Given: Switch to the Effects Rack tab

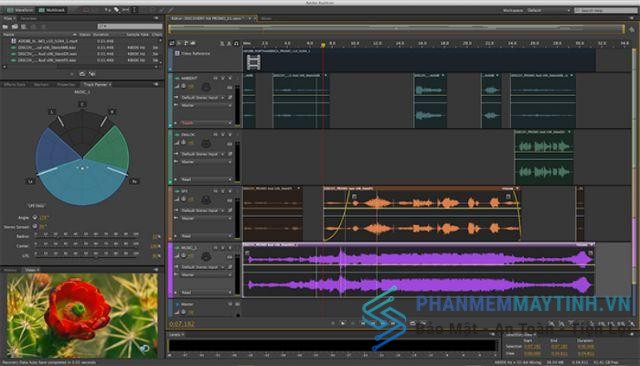Looking at the screenshot, I should click(x=15, y=84).
